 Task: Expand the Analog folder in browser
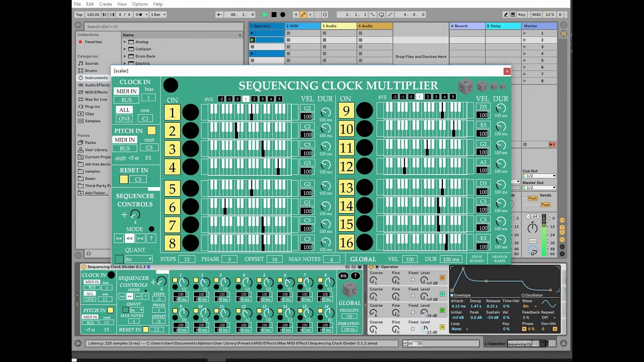click(x=125, y=42)
